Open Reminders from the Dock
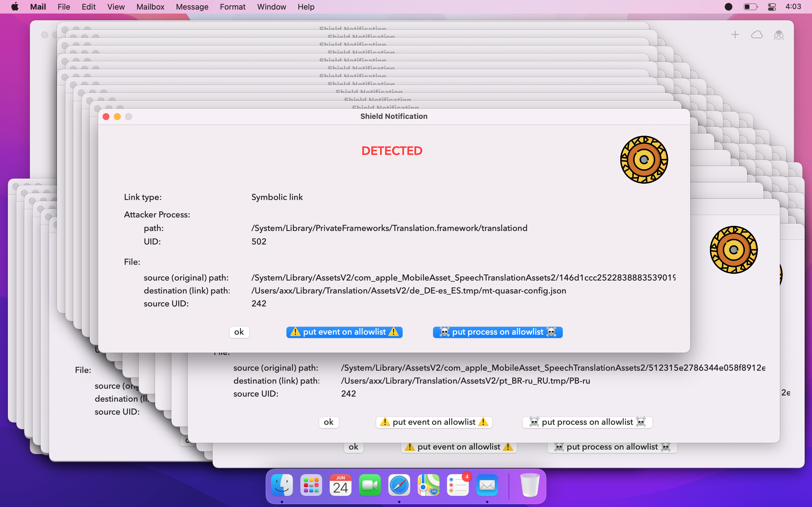Image resolution: width=812 pixels, height=507 pixels. pos(458,485)
